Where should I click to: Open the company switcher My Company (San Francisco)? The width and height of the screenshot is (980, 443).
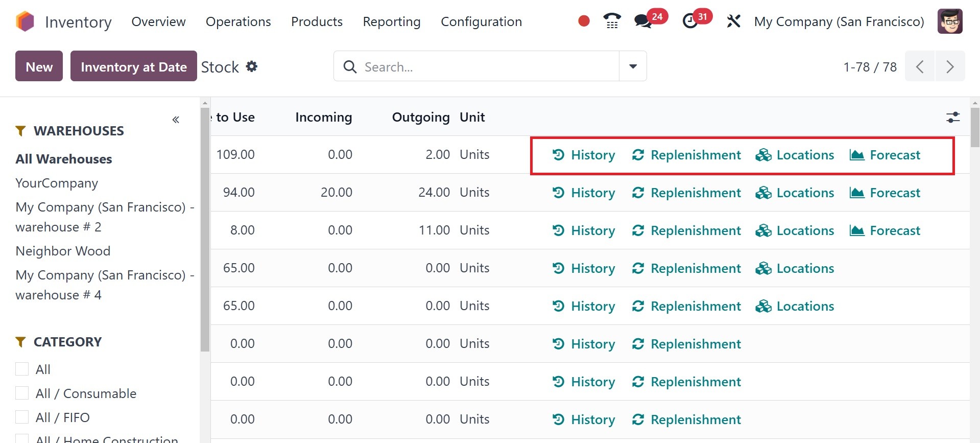(x=839, y=21)
